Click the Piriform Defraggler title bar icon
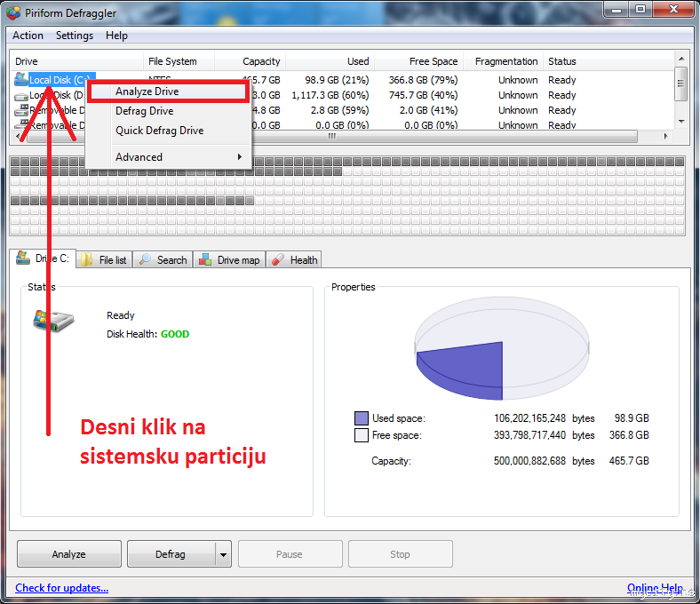700x604 pixels. coord(13,13)
